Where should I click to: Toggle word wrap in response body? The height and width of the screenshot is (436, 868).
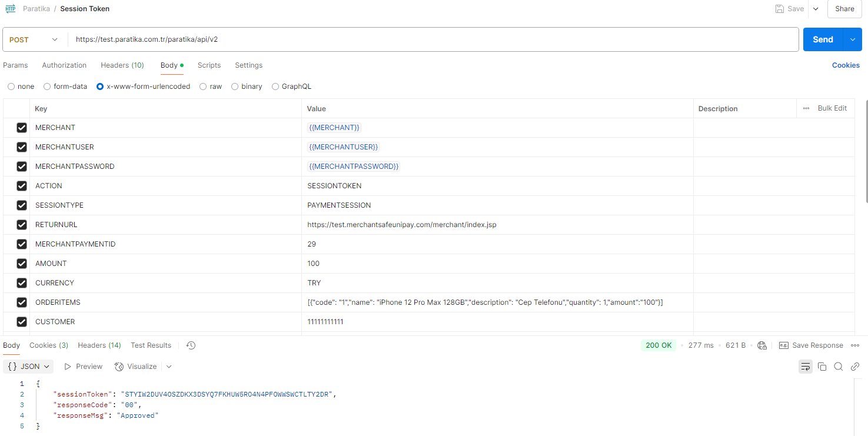click(x=805, y=367)
